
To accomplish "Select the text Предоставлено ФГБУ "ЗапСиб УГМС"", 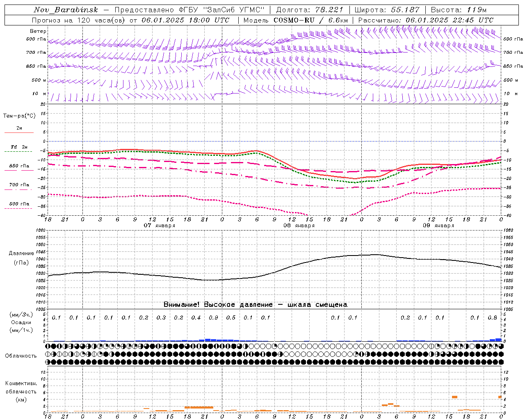I will pyautogui.click(x=190, y=10).
